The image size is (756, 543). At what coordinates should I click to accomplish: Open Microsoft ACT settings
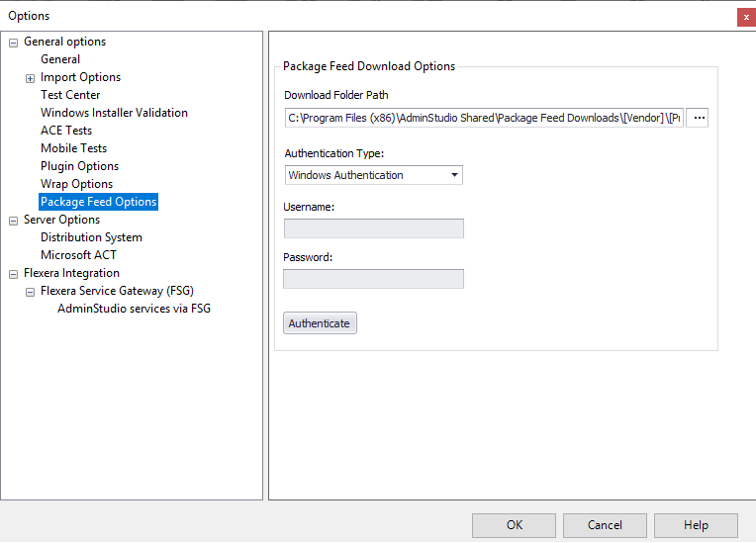(78, 255)
